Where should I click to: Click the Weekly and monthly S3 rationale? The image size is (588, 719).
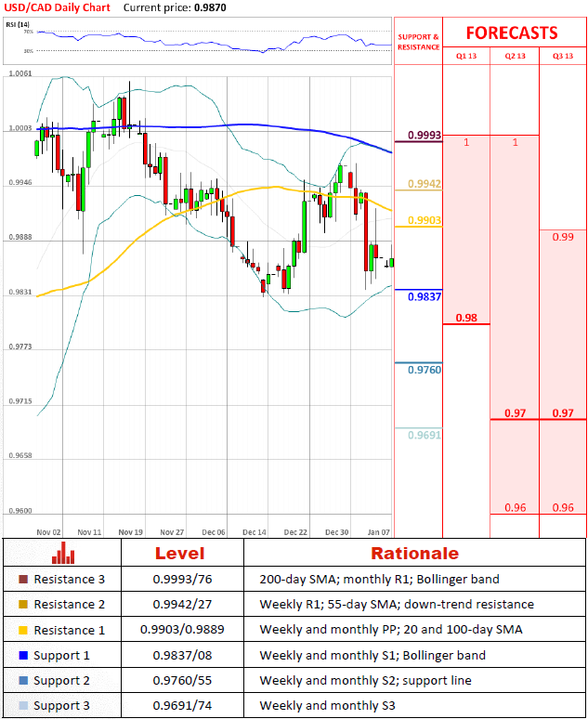point(328,706)
